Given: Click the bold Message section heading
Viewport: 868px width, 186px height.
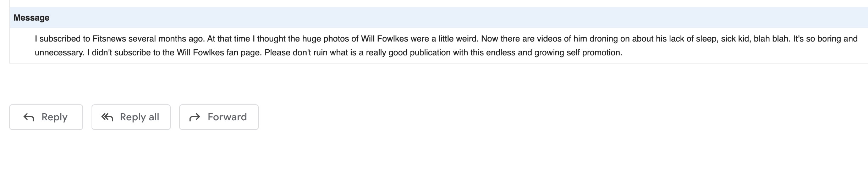Looking at the screenshot, I should (31, 18).
